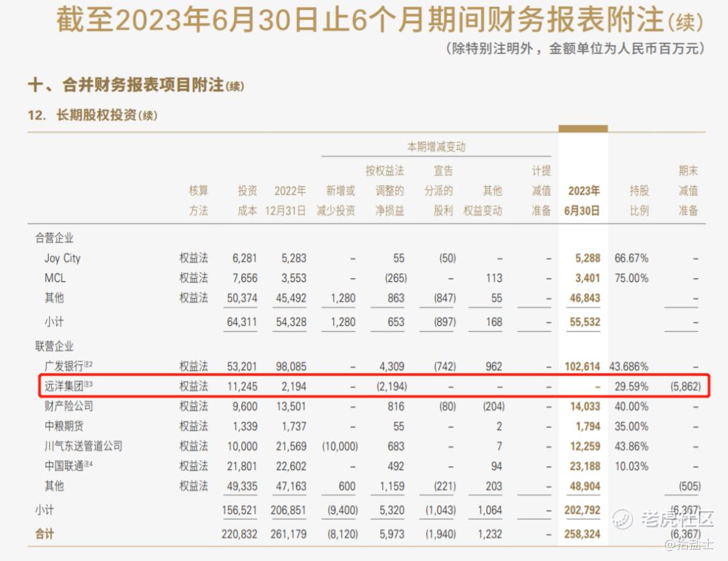The width and height of the screenshot is (728, 561).
Task: Click the 远洋集团 row label
Action: click(68, 386)
